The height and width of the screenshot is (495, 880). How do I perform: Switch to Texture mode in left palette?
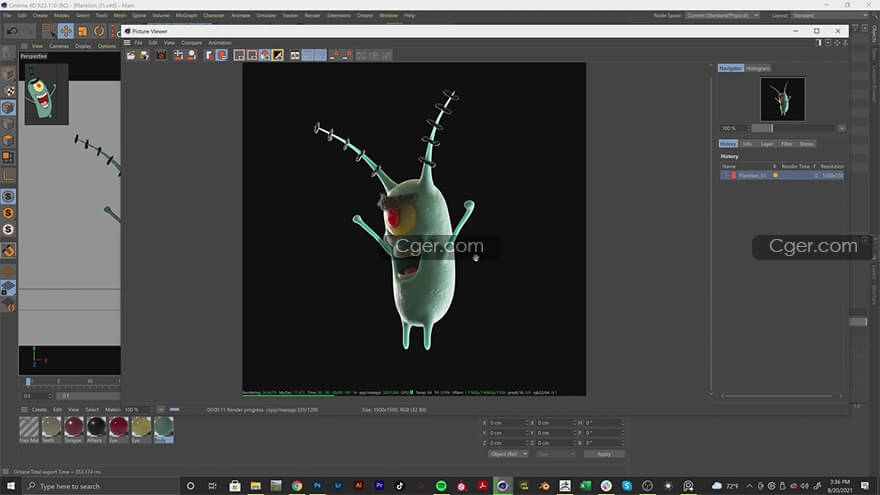coord(8,90)
